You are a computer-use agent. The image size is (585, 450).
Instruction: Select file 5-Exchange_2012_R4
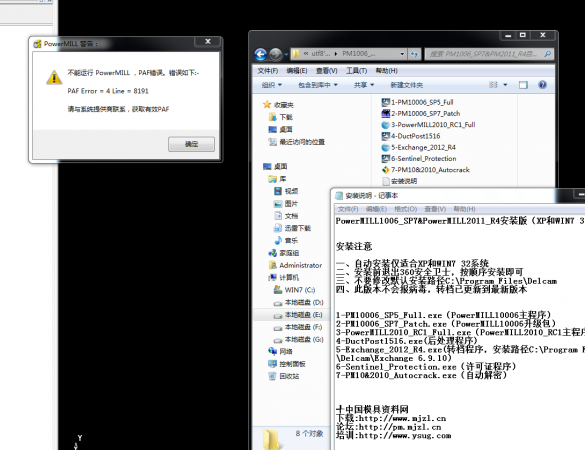pos(419,147)
